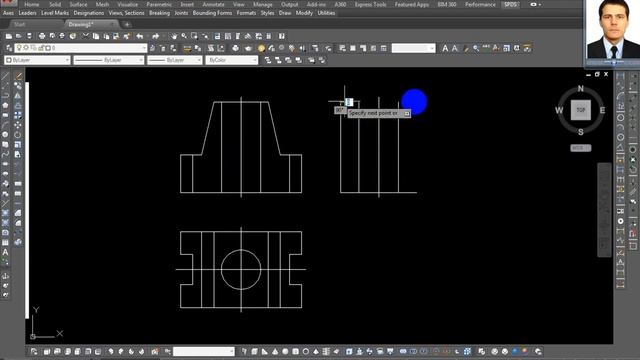Image resolution: width=640 pixels, height=360 pixels.
Task: Click E on the ViewCube compass
Action: coord(602,110)
